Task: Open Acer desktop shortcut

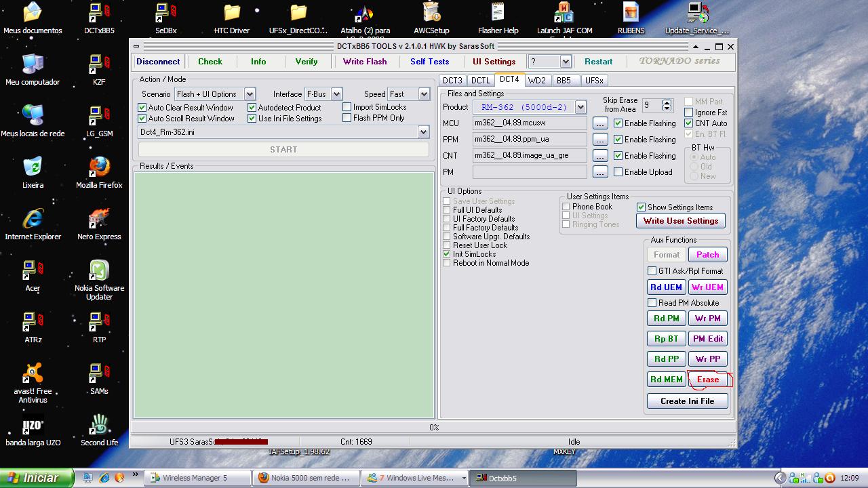Action: click(x=33, y=276)
